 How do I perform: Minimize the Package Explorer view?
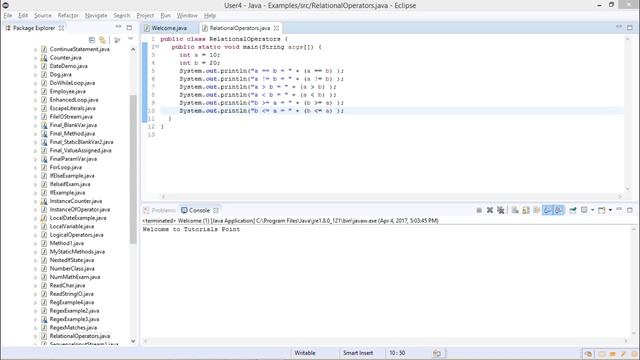click(118, 27)
